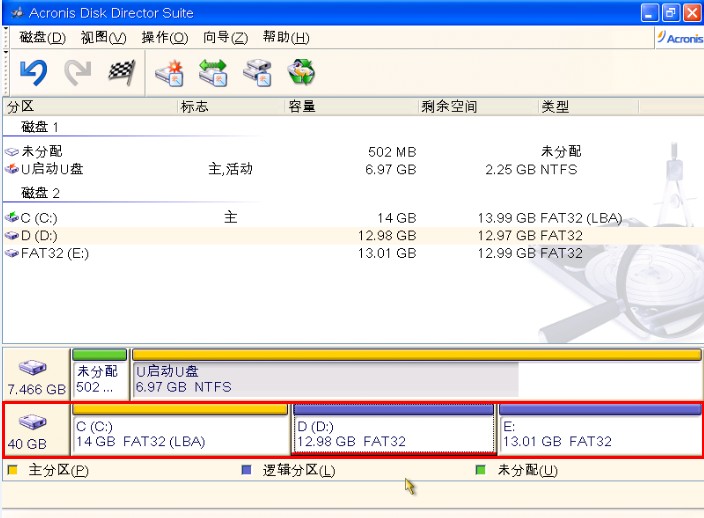Restore down the Acronis window
The width and height of the screenshot is (704, 518).
coord(670,13)
